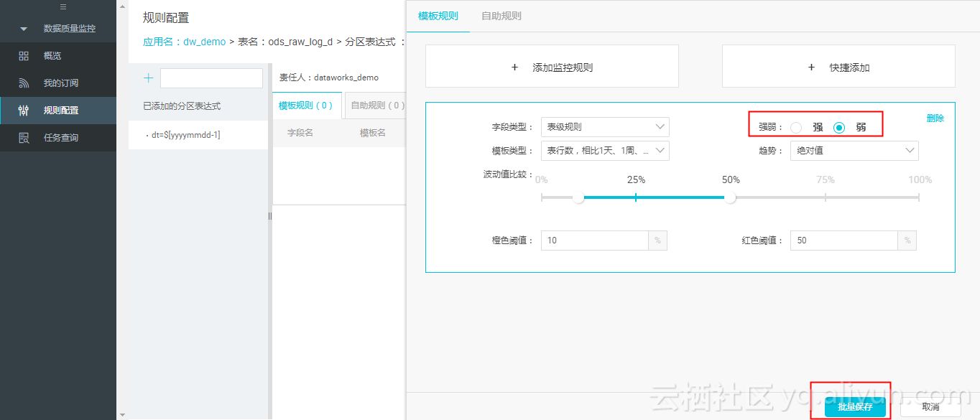
Task: Select the 模板规则 tab in the dialog
Action: pyautogui.click(x=438, y=16)
